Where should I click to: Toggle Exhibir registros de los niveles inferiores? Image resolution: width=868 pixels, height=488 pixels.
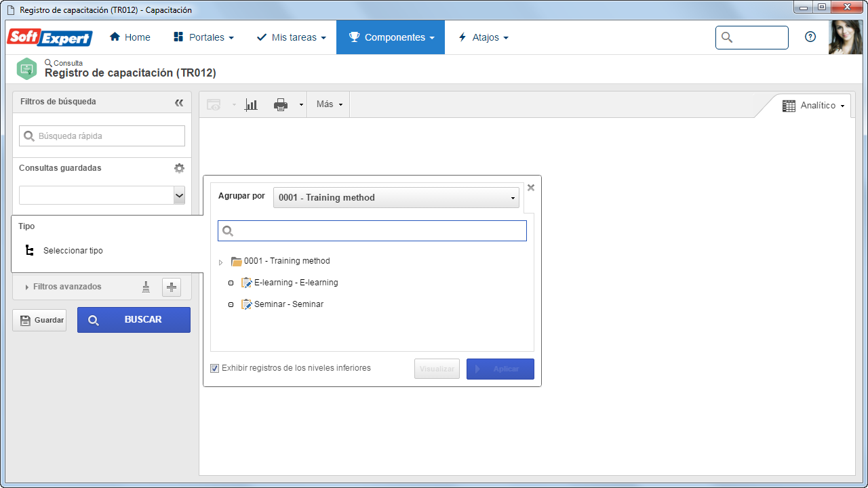pos(214,369)
